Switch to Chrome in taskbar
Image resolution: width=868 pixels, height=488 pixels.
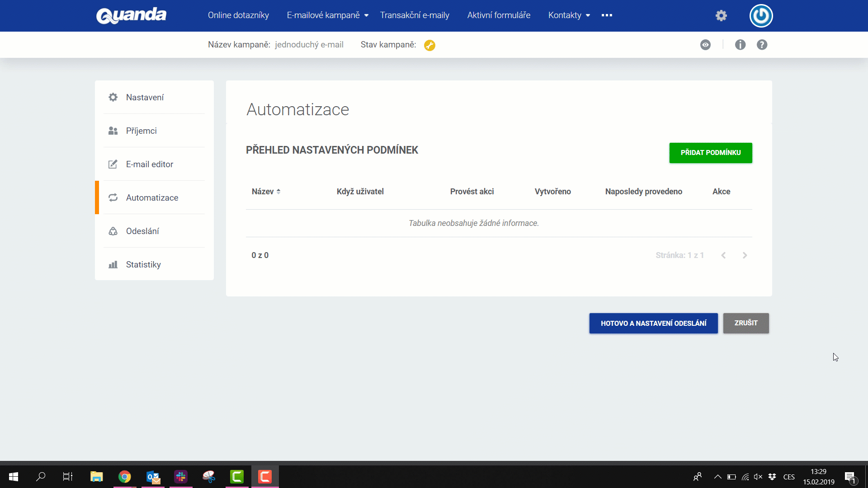pyautogui.click(x=124, y=477)
